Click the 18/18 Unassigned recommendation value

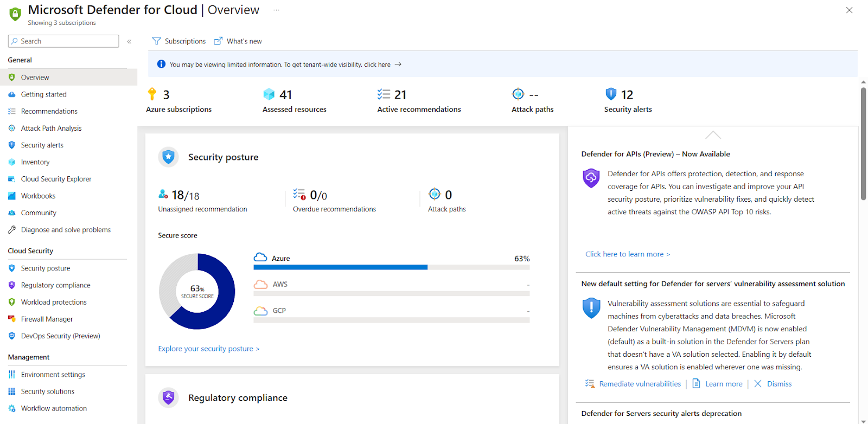pyautogui.click(x=186, y=195)
